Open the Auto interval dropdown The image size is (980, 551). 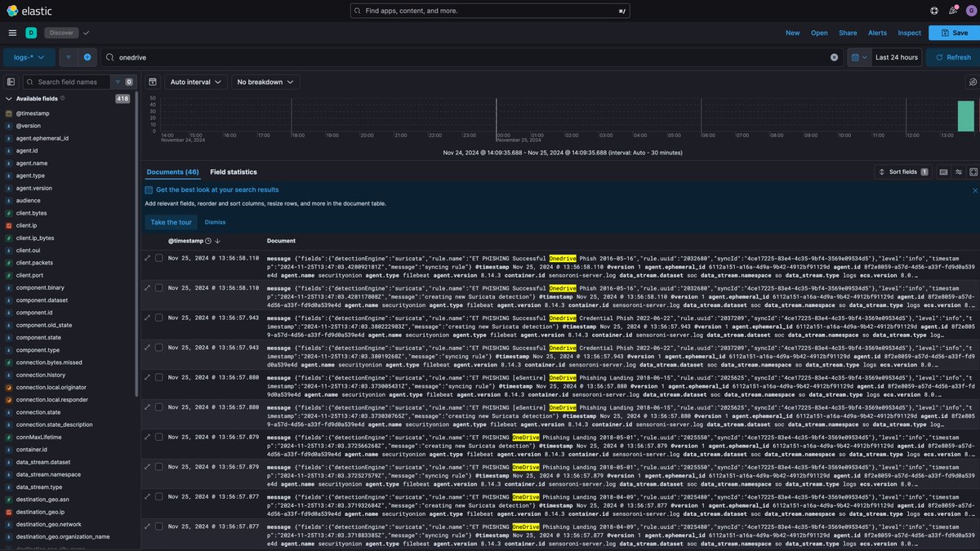click(x=195, y=82)
